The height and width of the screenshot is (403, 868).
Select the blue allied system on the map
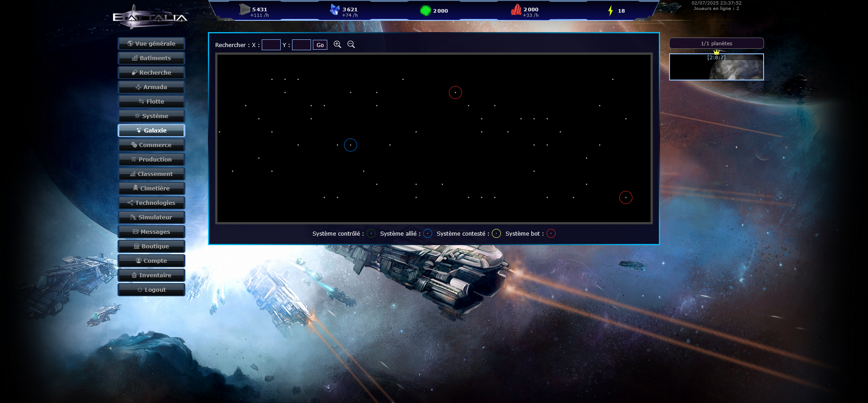[350, 145]
